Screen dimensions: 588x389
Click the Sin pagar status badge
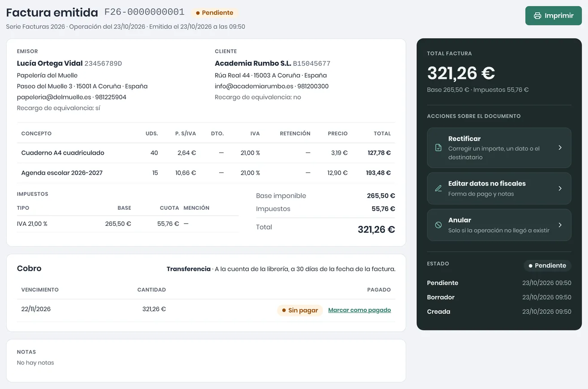coord(300,310)
